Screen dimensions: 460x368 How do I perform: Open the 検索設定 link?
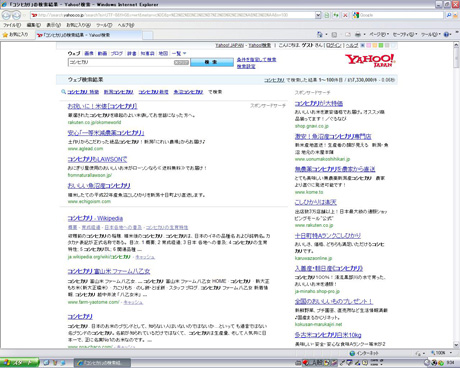point(246,66)
